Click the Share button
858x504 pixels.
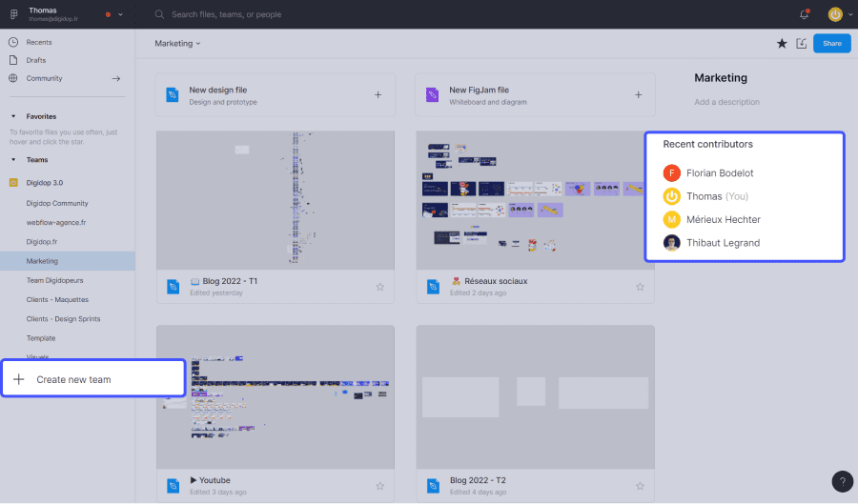pyautogui.click(x=831, y=43)
